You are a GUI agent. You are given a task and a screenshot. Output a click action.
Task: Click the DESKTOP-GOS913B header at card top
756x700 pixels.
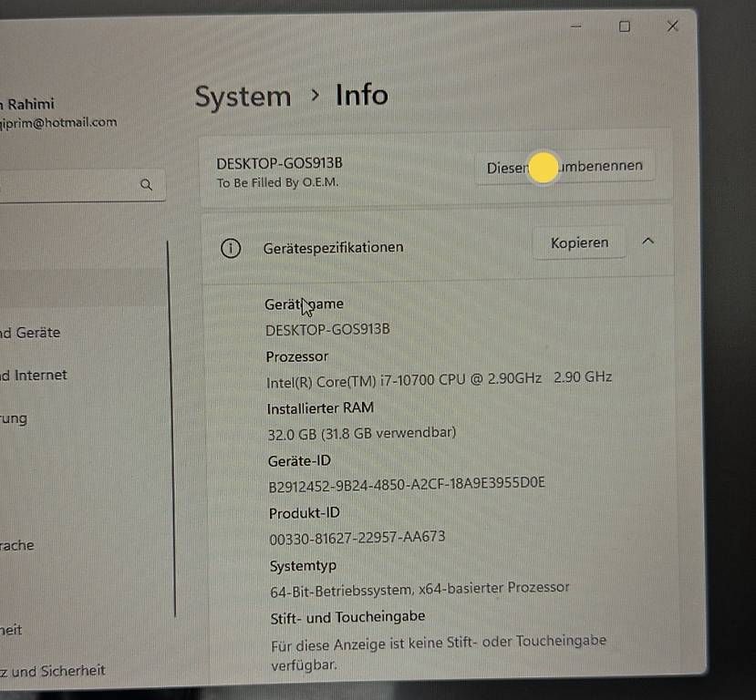tap(279, 163)
